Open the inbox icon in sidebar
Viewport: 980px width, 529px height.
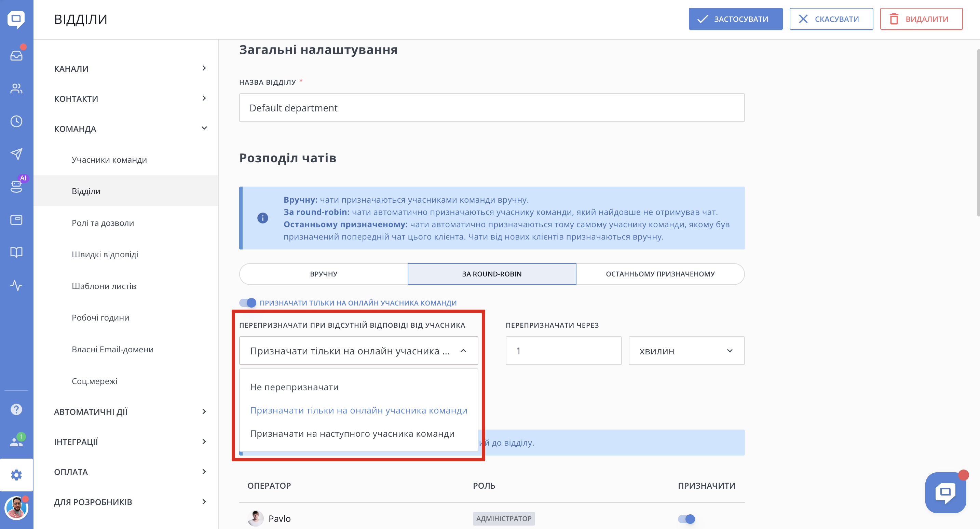pos(16,56)
